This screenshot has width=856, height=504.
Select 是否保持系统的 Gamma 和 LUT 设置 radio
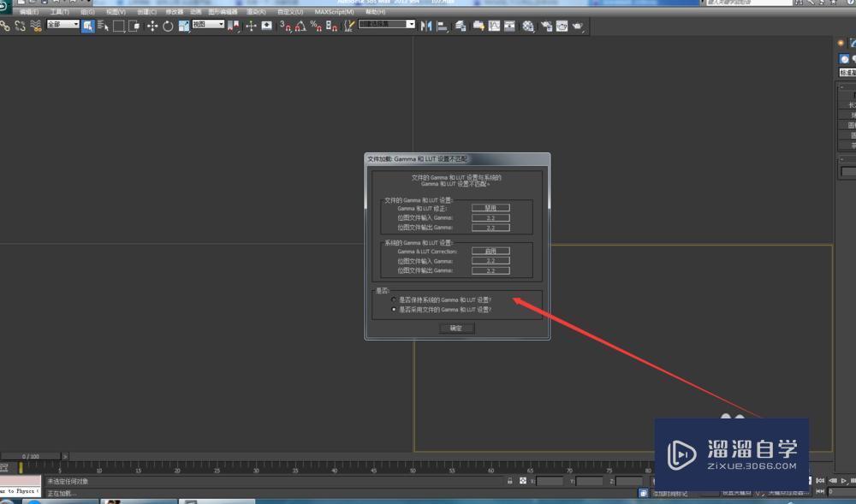coord(392,299)
